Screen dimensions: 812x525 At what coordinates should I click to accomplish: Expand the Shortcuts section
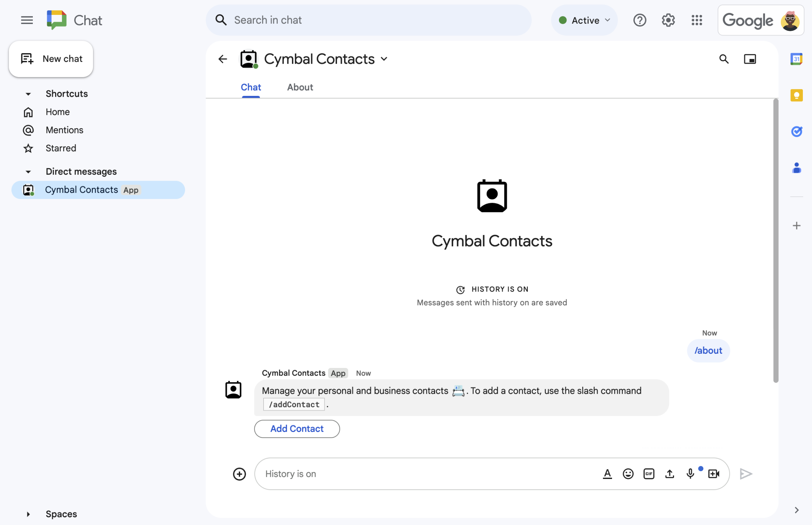[x=28, y=93]
